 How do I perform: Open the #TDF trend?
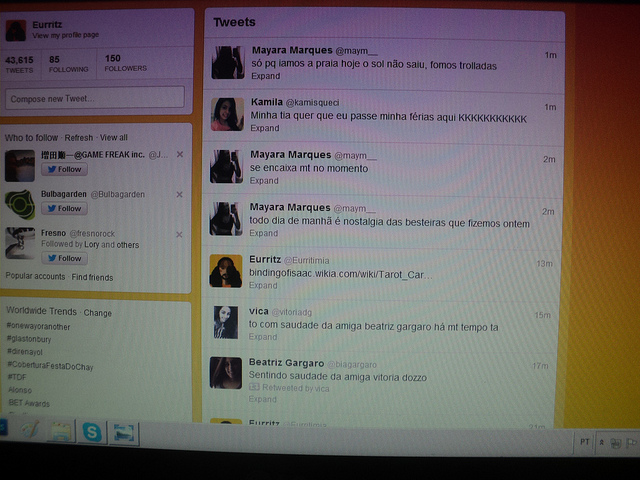point(17,377)
